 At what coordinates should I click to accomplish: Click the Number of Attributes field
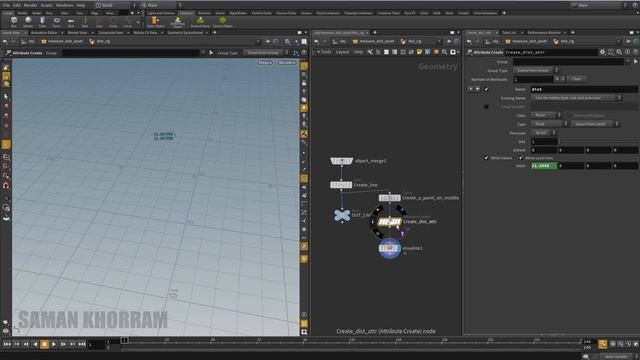[533, 79]
